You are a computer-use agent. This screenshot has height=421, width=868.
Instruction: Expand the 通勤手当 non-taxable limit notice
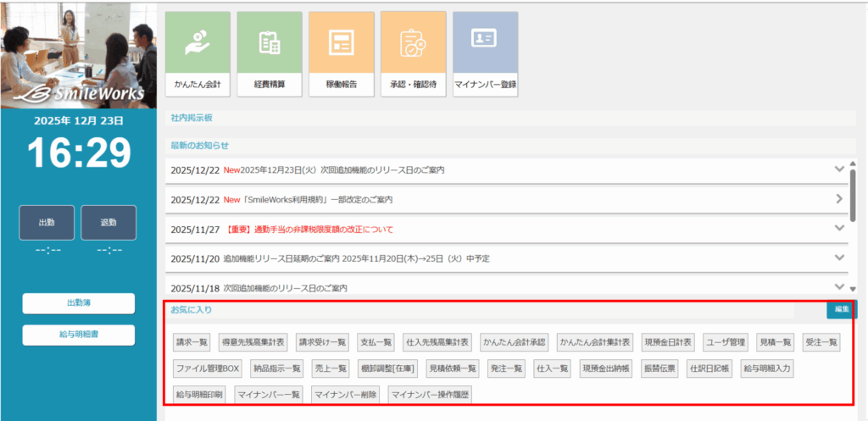(x=839, y=229)
